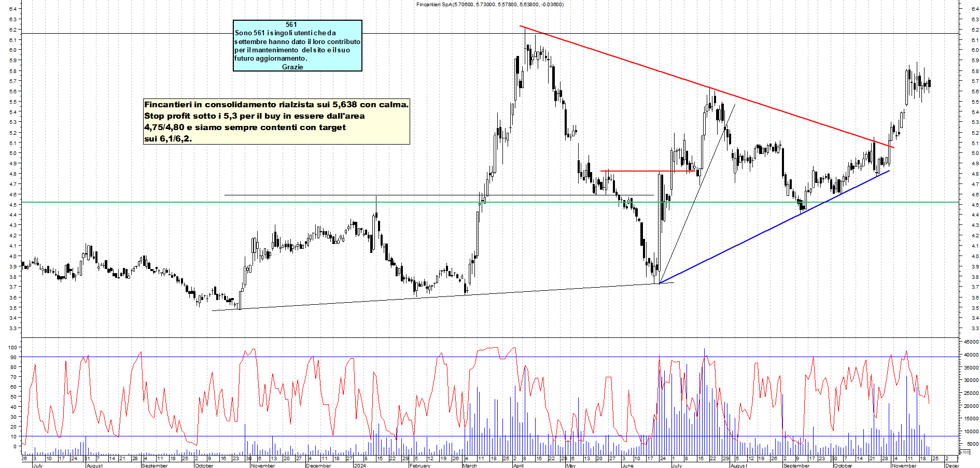The image size is (980, 468).
Task: Click the price label 6.4 on the right axis
Action: [975, 9]
